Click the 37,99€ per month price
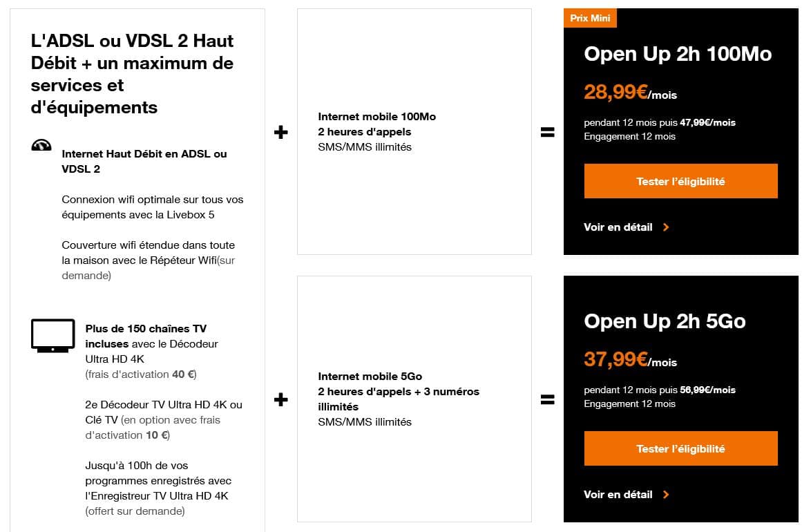Screen dimensions: 811x532 pos(630,360)
